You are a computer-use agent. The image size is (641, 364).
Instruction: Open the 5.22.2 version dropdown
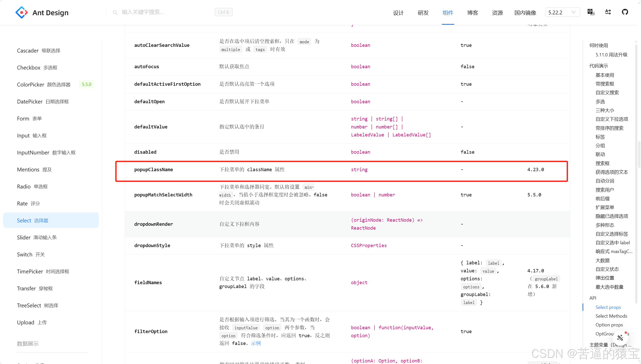pos(562,12)
